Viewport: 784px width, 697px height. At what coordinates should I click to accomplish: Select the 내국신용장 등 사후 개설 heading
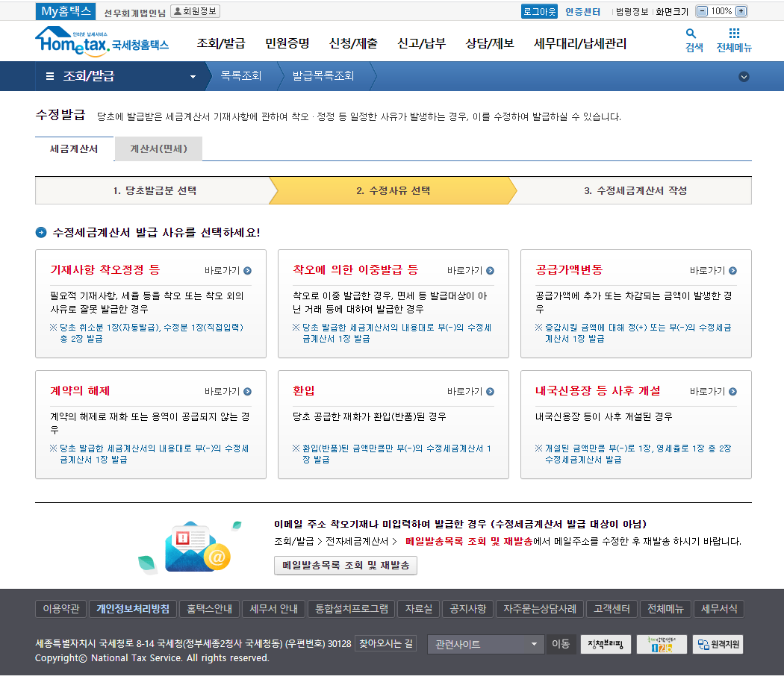(x=597, y=391)
